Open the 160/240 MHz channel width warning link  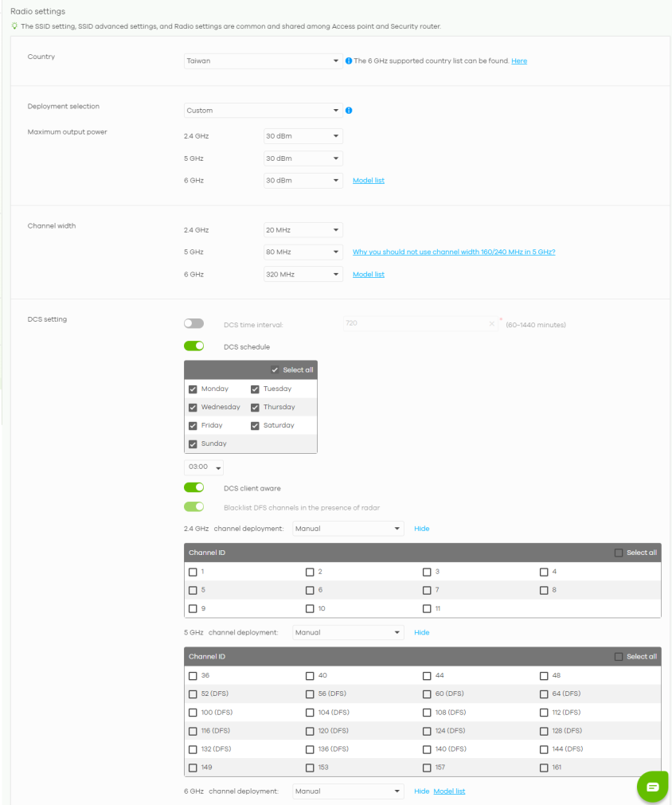click(454, 252)
